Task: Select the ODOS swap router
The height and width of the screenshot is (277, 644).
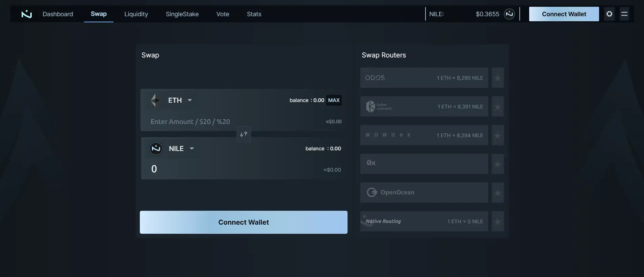Action: point(424,78)
